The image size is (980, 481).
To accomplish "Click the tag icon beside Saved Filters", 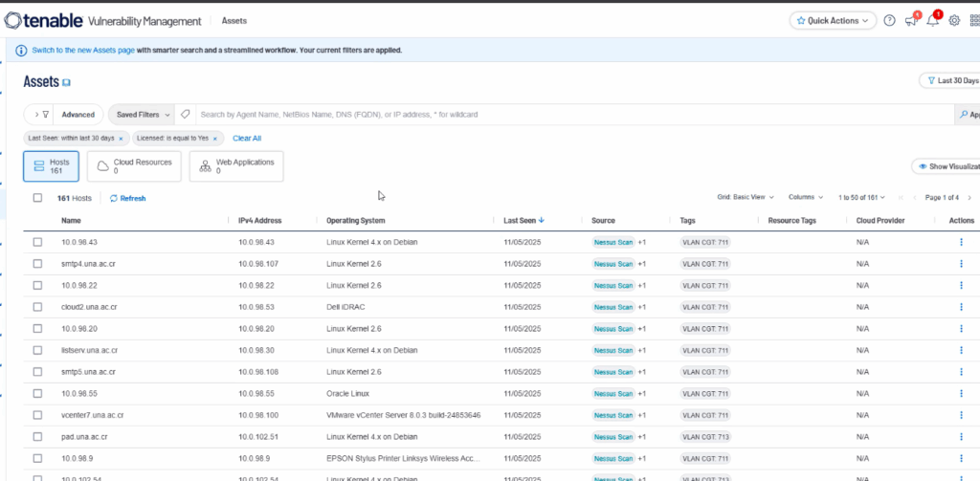I will click(186, 115).
